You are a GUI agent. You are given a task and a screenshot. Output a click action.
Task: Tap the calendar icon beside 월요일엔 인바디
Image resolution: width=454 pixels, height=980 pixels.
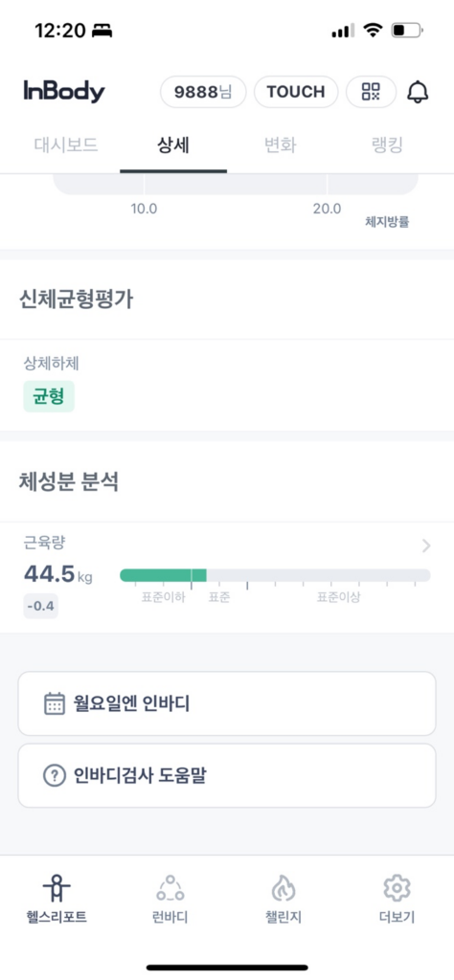tap(55, 703)
